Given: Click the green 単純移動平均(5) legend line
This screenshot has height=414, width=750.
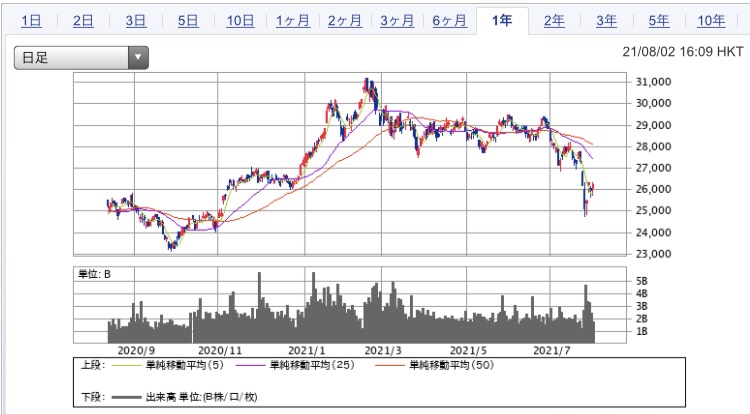Looking at the screenshot, I should 126,366.
